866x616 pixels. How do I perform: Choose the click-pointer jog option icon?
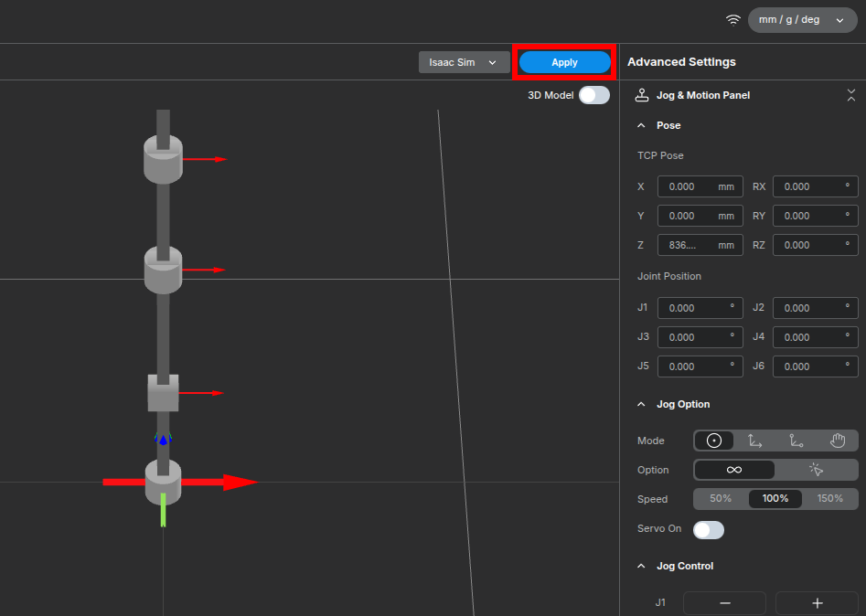point(817,470)
